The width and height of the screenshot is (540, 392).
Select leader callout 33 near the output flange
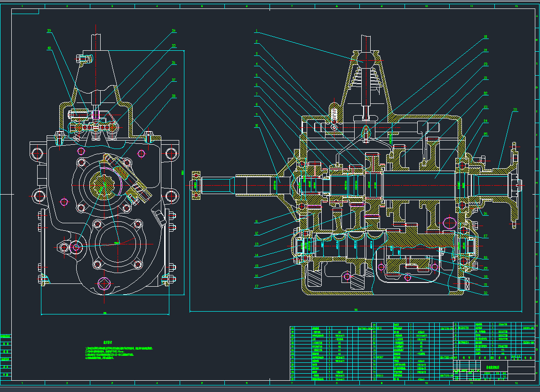[x=515, y=110]
